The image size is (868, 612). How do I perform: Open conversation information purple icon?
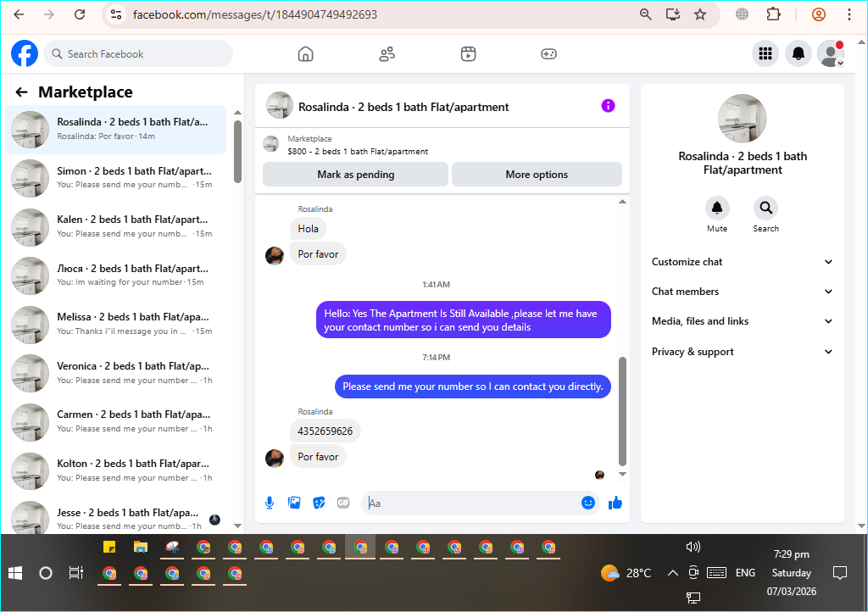click(x=608, y=106)
